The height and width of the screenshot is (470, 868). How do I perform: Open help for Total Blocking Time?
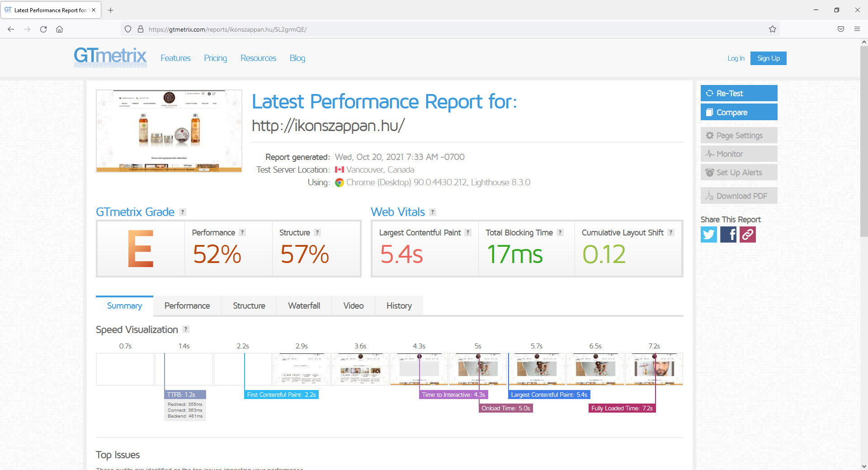(x=560, y=232)
